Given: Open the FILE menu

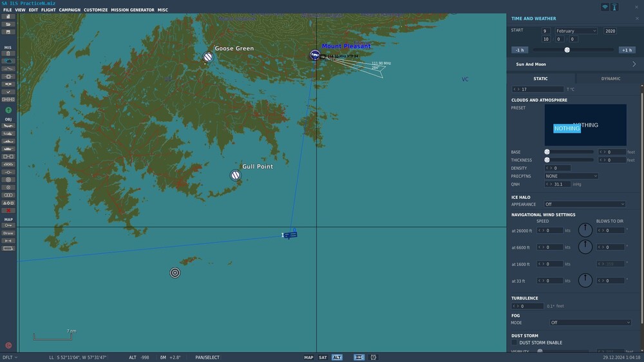Looking at the screenshot, I should (7, 10).
